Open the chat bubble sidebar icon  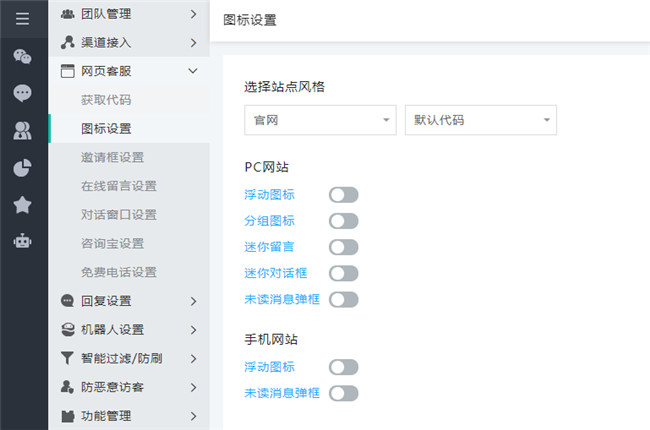[x=22, y=93]
